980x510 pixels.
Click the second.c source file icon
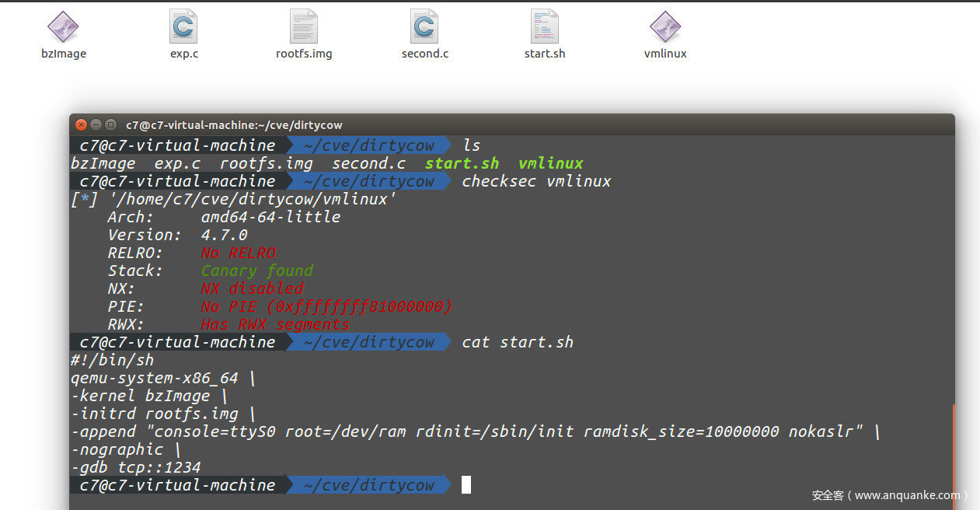tap(424, 27)
